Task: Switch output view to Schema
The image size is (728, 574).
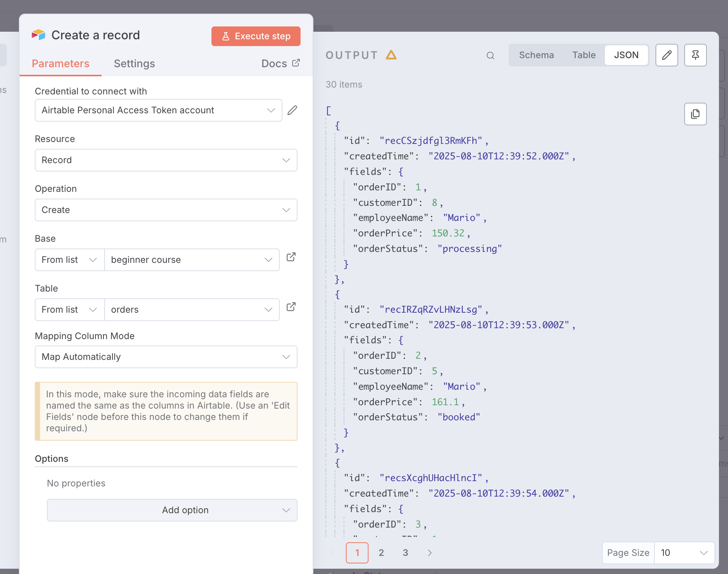Action: click(x=536, y=55)
